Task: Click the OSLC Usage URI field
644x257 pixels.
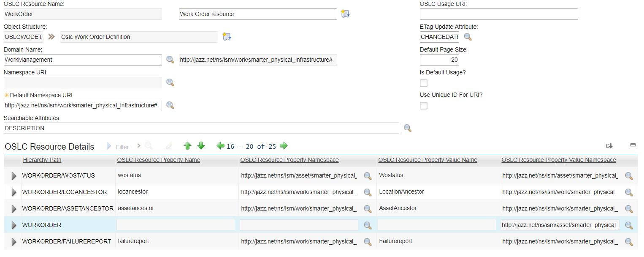Action: (x=498, y=14)
